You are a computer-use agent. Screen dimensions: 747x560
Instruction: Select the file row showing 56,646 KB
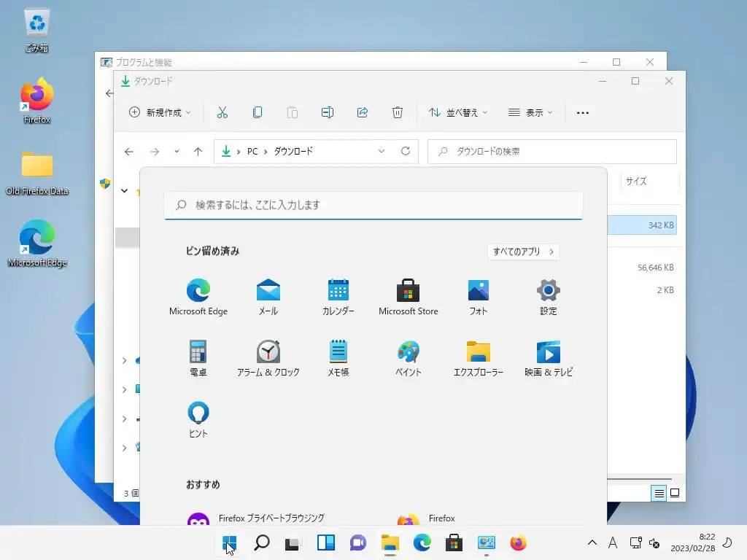(642, 268)
